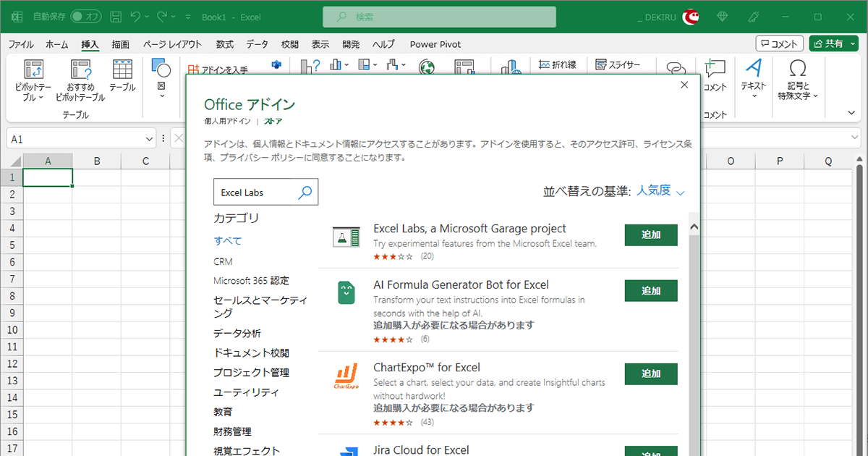
Task: Select the ストア tab in dialog
Action: tap(273, 121)
